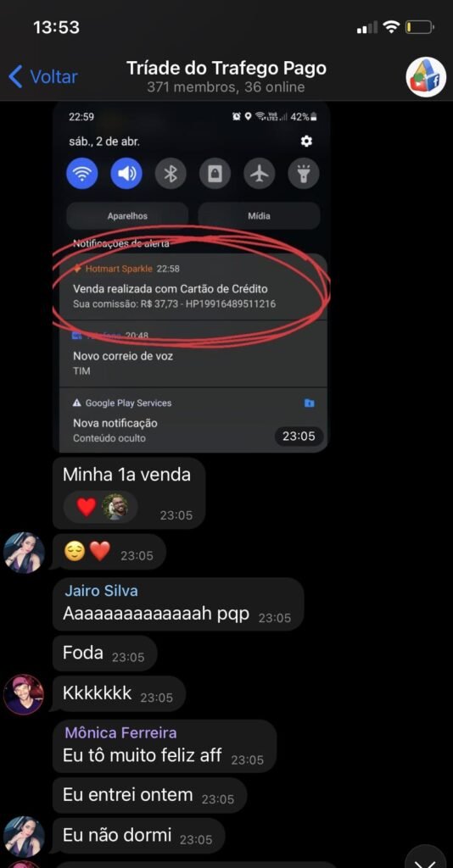Toggle the Bluetooth quick setting
453x868 pixels.
[171, 174]
